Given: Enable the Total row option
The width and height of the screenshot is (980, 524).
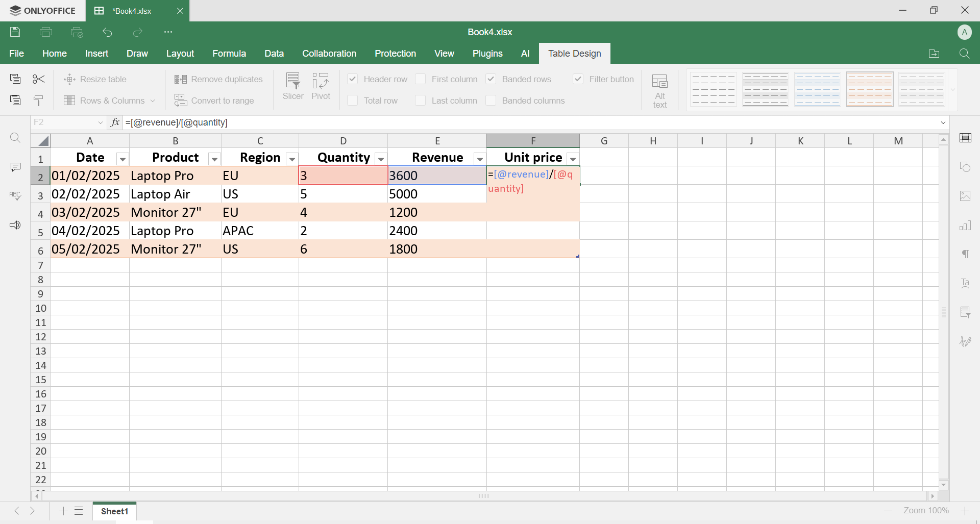Looking at the screenshot, I should click(352, 100).
